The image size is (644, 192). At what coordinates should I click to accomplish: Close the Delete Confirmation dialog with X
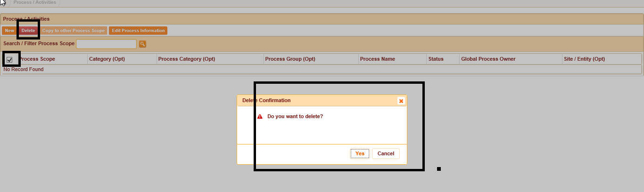pyautogui.click(x=401, y=101)
